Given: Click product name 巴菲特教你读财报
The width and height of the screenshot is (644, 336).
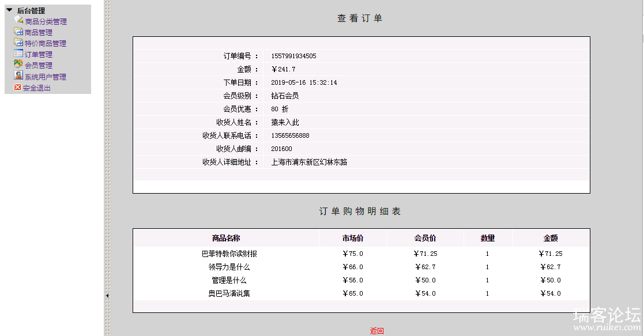Looking at the screenshot, I should [229, 254].
